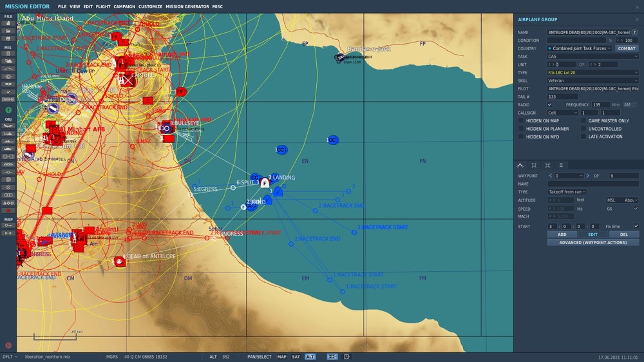The height and width of the screenshot is (362, 644).
Task: Go to next waypoint arrow
Action: [588, 176]
